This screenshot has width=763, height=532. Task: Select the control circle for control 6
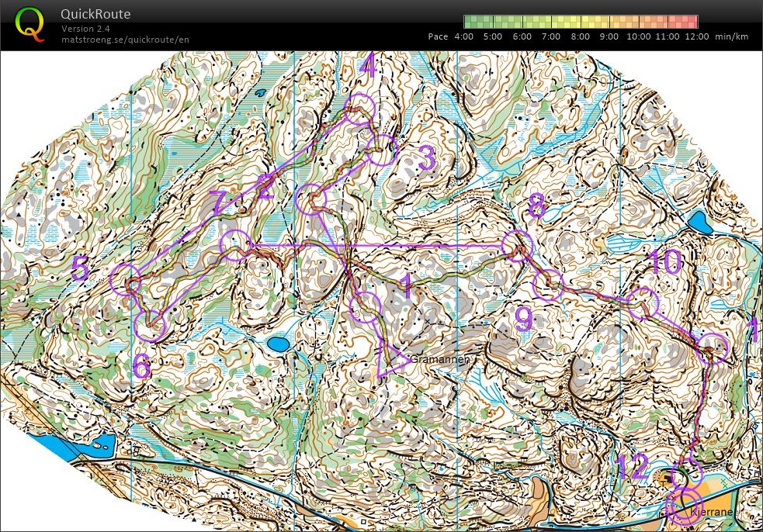point(150,326)
